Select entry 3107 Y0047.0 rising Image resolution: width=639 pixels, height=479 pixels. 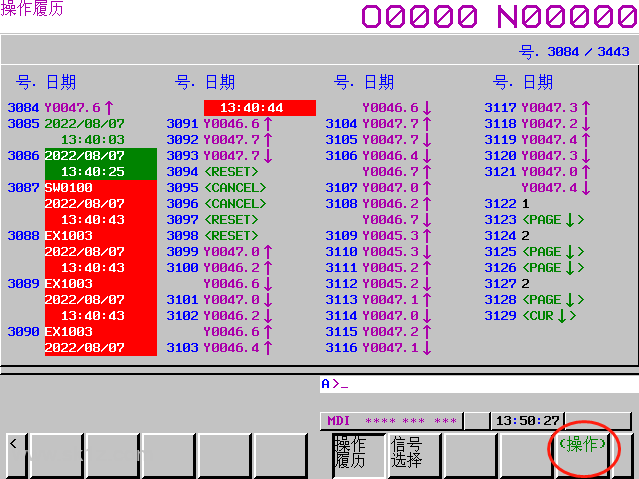pyautogui.click(x=378, y=188)
